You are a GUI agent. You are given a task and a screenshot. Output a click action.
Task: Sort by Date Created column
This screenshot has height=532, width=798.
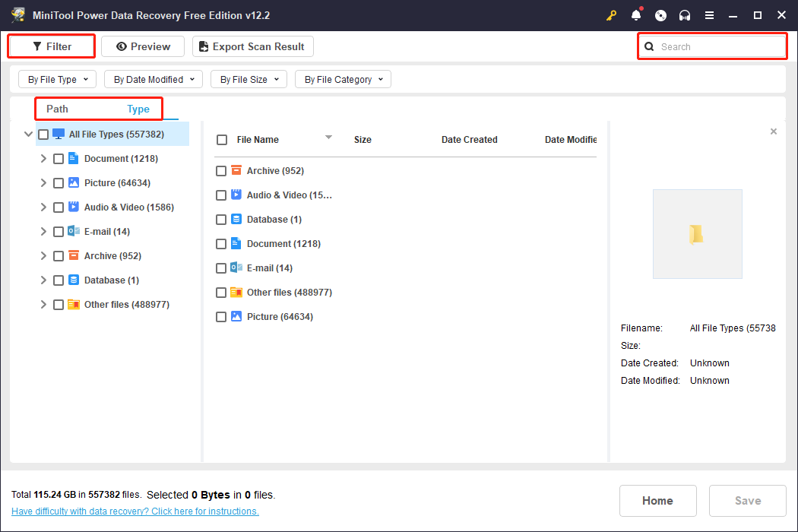coord(469,140)
